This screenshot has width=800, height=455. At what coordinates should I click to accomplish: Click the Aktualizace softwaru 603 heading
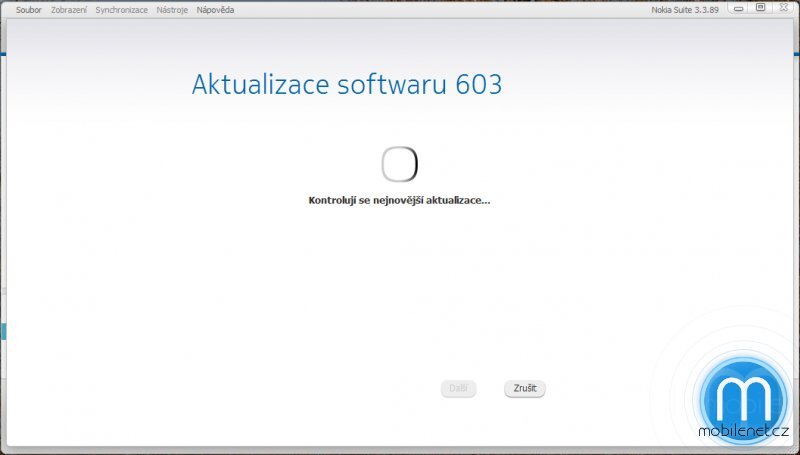(346, 84)
